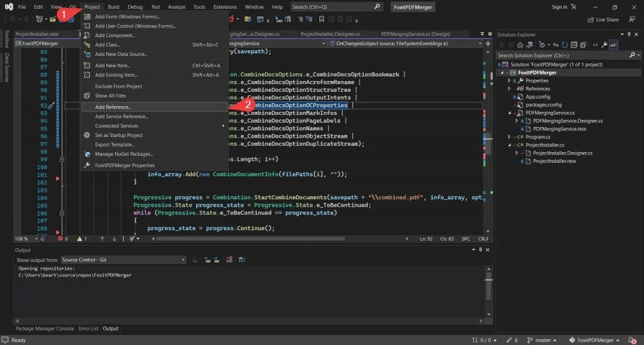The image size is (644, 345).
Task: Click View Code icon in Solution Explorer
Action: pos(595,45)
